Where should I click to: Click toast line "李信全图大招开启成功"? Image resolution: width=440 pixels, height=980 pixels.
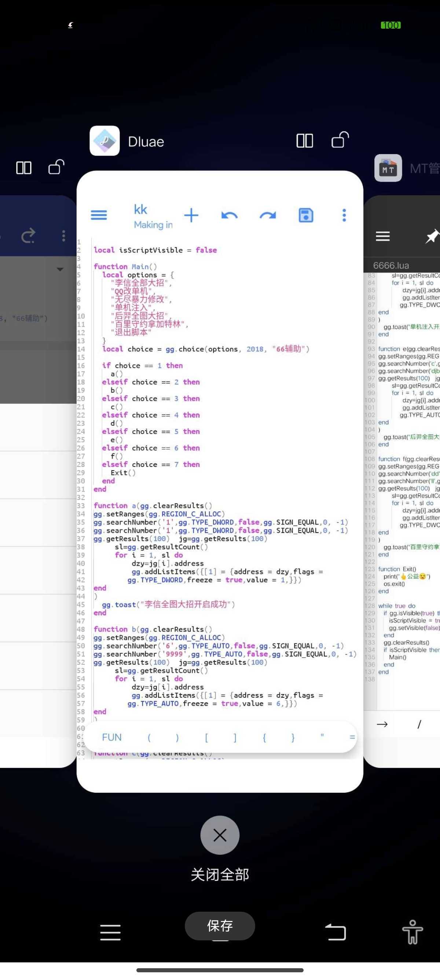point(168,605)
